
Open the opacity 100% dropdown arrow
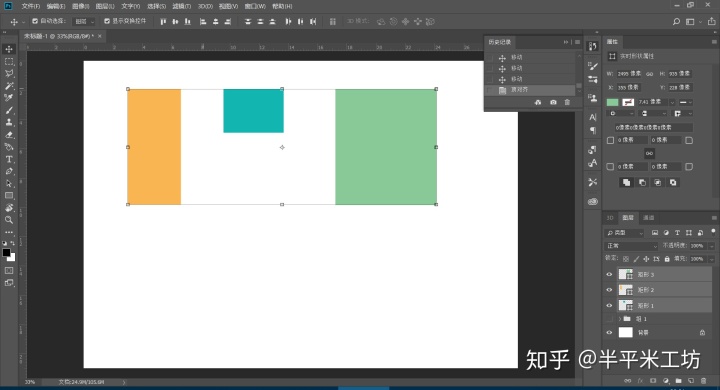[711, 246]
